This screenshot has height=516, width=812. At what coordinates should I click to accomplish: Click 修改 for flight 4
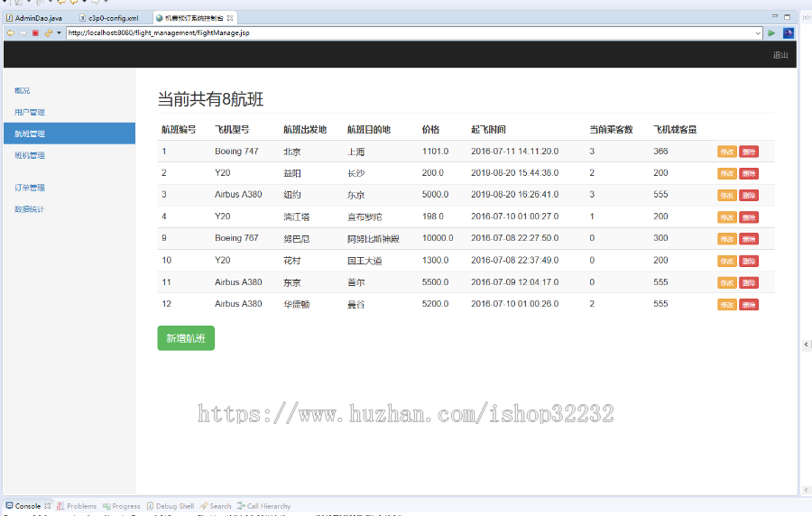click(727, 217)
